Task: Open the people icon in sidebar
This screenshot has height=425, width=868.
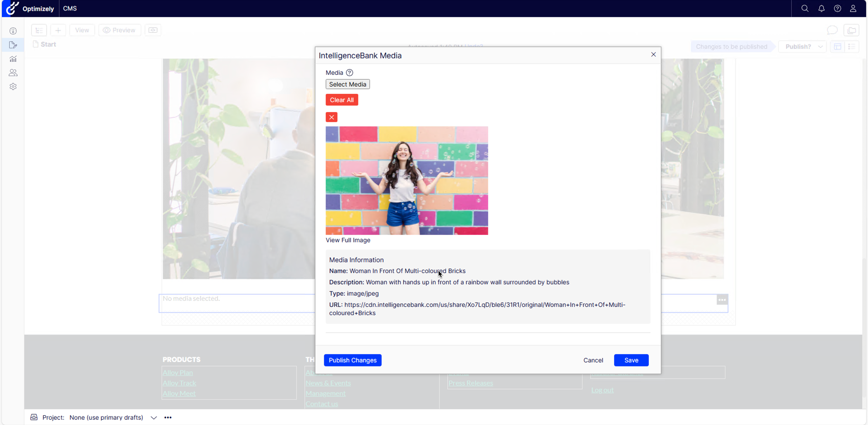Action: point(13,73)
